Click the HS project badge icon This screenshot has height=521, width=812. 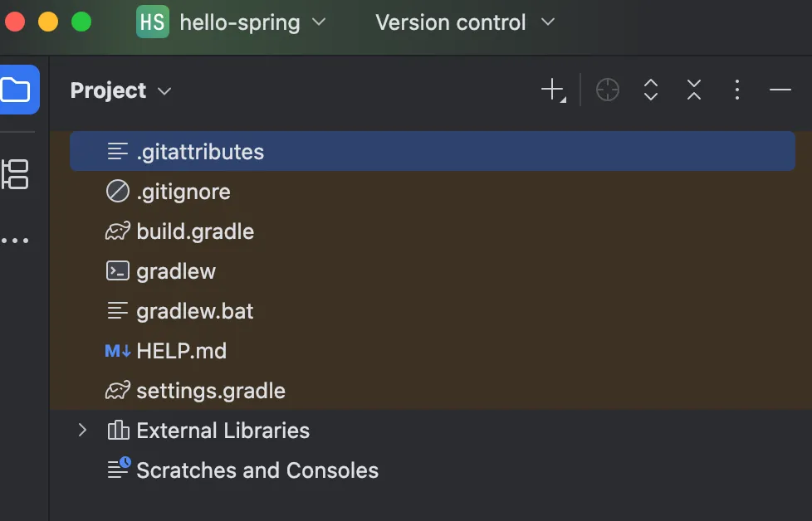(152, 22)
